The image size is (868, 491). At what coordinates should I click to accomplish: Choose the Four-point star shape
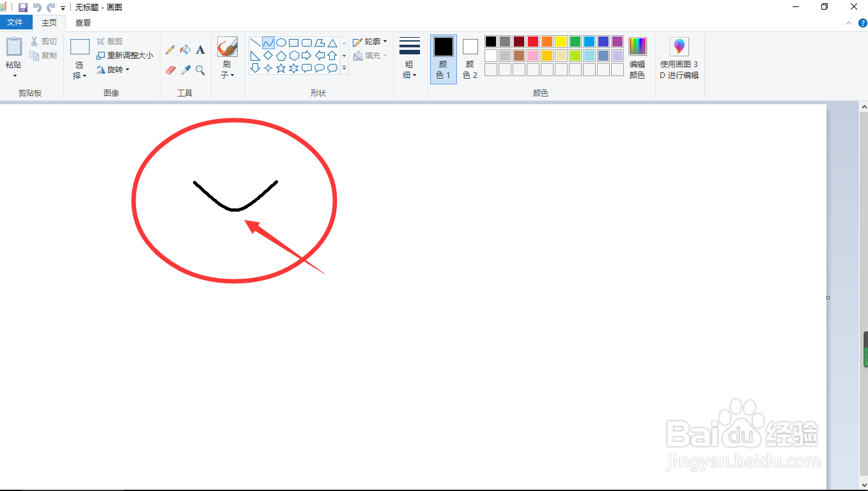(x=268, y=68)
